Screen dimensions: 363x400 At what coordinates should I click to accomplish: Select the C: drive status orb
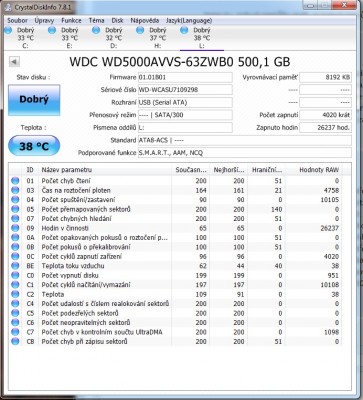[8, 30]
